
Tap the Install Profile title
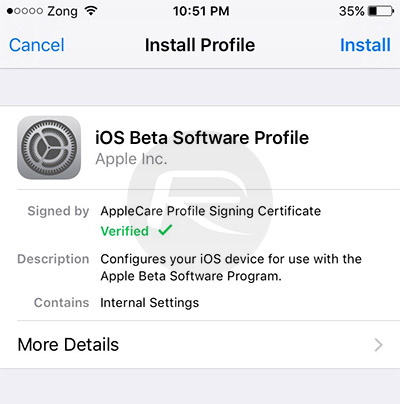coord(200,45)
